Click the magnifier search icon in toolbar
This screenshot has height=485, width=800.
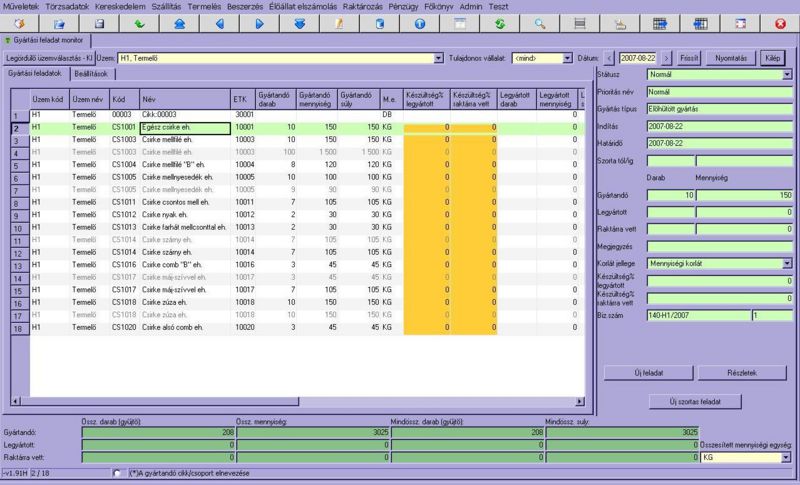tap(540, 22)
